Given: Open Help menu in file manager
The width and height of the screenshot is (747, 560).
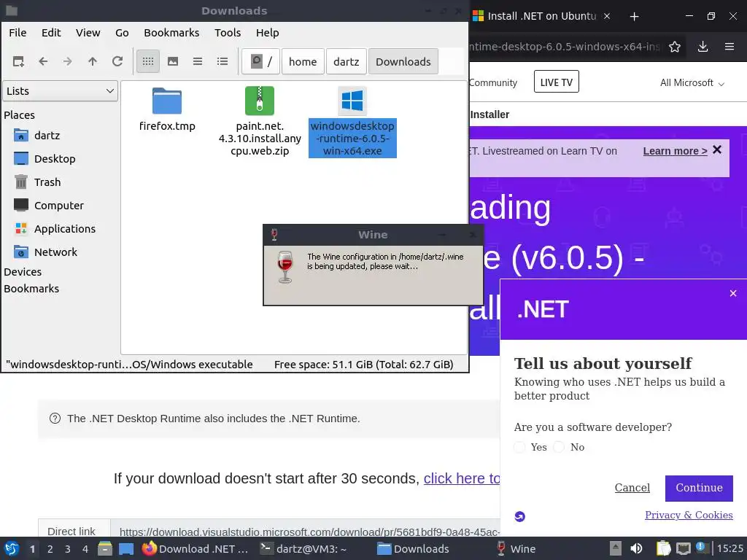Looking at the screenshot, I should pos(267,33).
